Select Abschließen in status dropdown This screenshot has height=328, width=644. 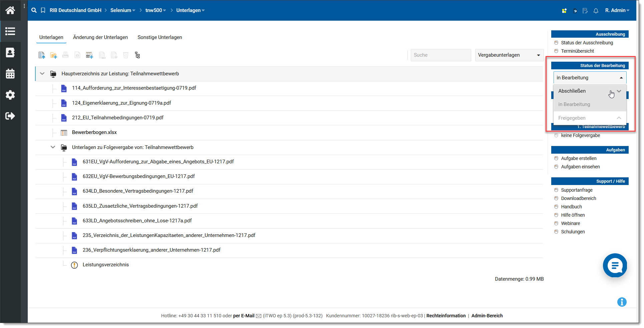click(572, 91)
